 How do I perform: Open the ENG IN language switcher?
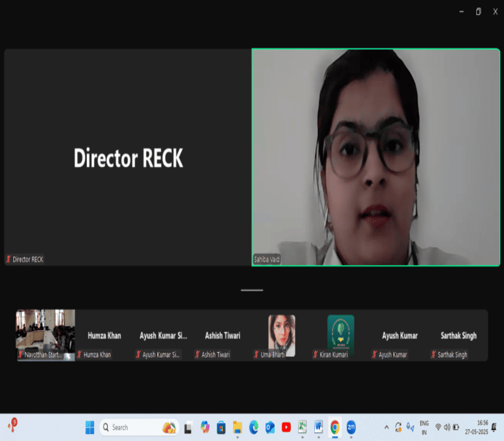point(424,427)
